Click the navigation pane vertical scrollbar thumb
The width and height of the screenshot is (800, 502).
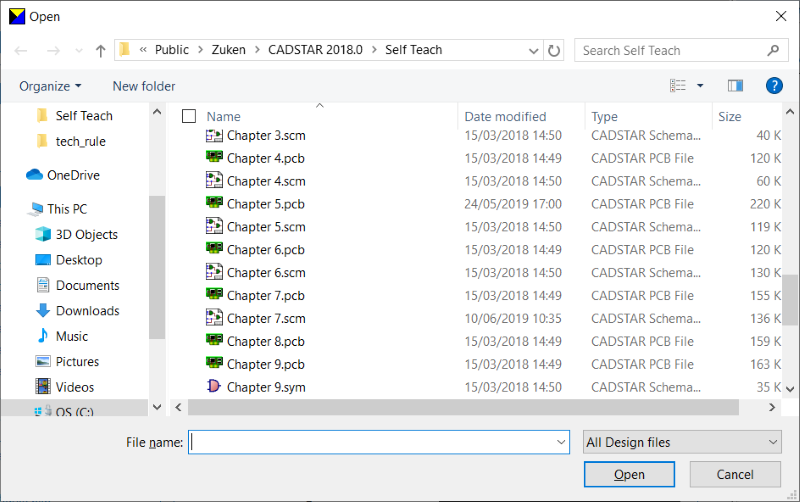[157, 267]
